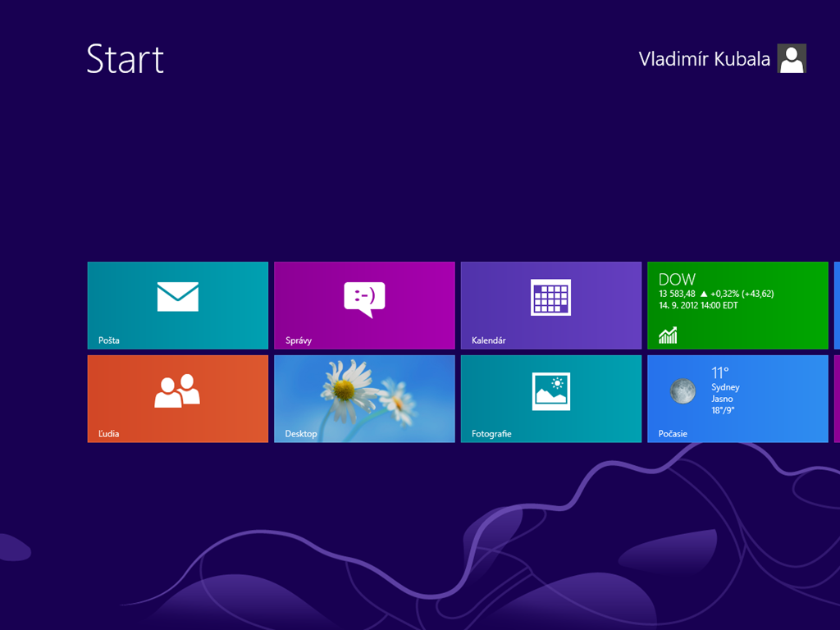840x630 pixels.
Task: Click the Kalendár tile label
Action: [489, 340]
